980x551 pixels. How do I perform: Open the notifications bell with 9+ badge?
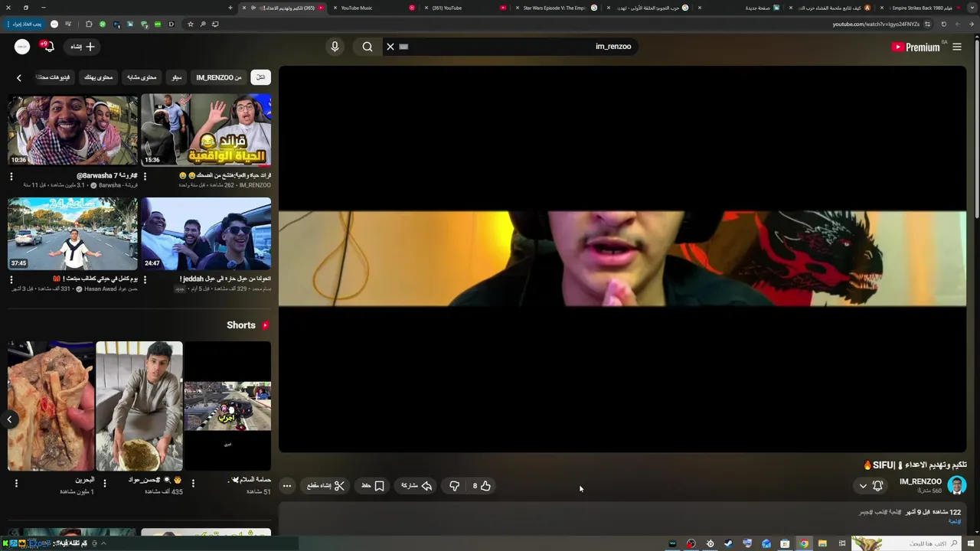tap(47, 47)
